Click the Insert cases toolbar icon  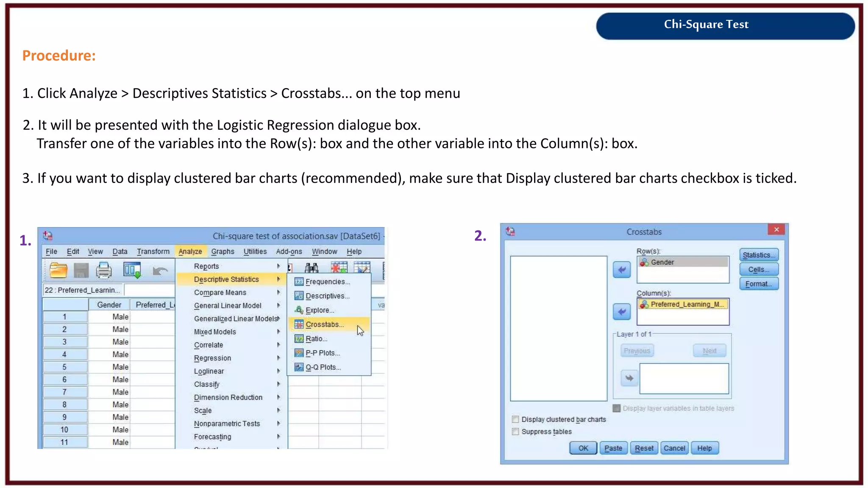pos(339,267)
